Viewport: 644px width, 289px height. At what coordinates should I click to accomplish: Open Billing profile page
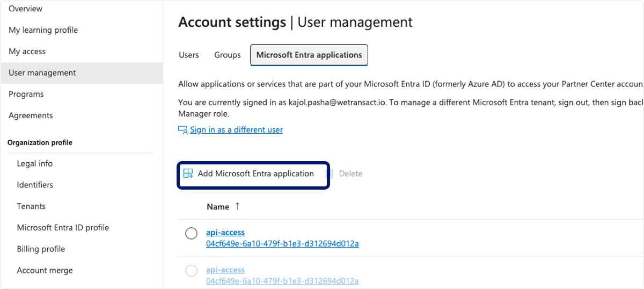pyautogui.click(x=41, y=249)
